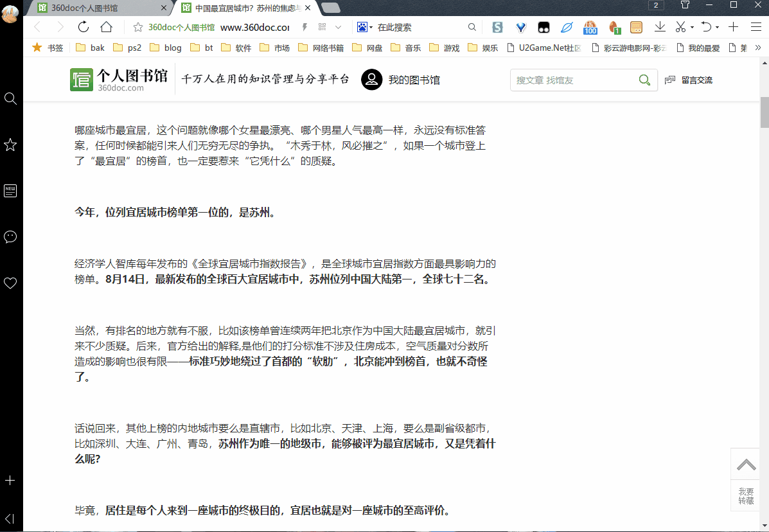The image size is (769, 532).
Task: Open the page download icon in toolbar
Action: [x=660, y=27]
